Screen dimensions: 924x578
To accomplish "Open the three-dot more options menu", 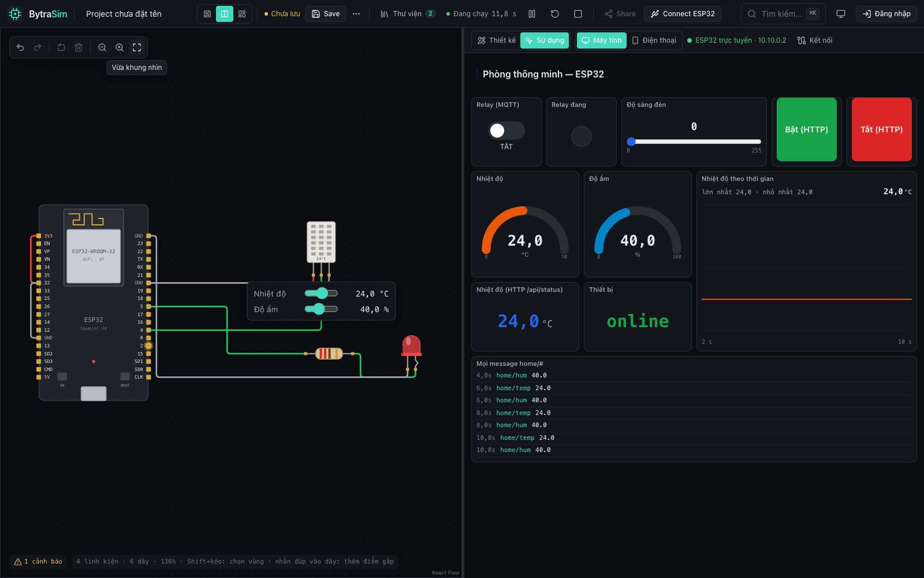I will click(x=356, y=14).
